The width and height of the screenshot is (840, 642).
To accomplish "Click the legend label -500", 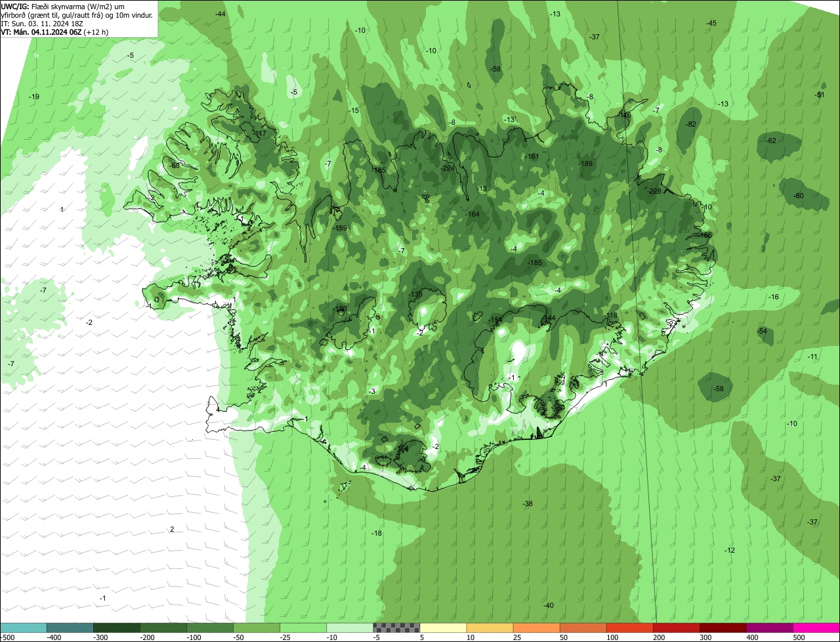I will point(8,637).
